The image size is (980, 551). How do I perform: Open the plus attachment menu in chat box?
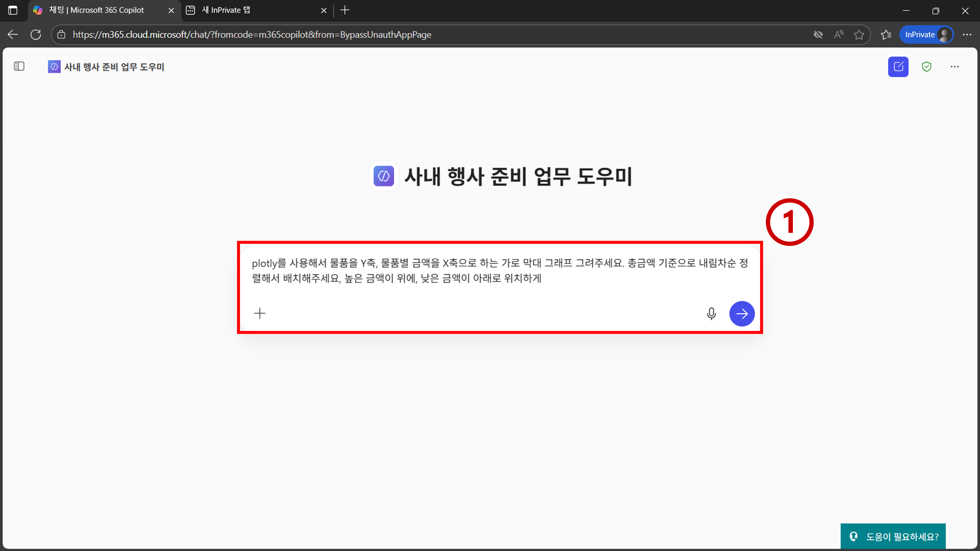pyautogui.click(x=260, y=313)
